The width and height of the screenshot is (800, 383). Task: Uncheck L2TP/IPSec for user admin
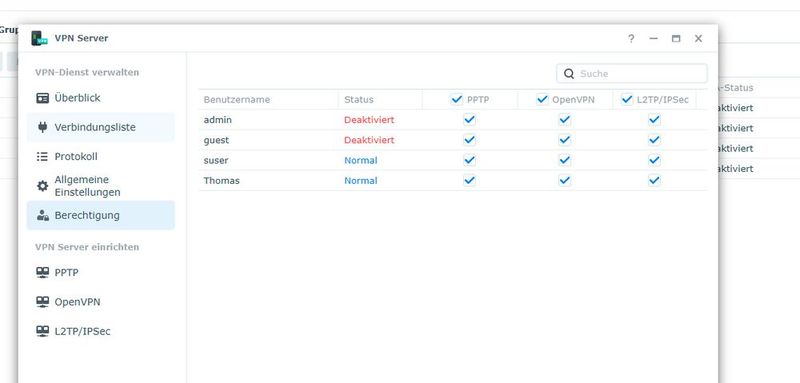click(654, 120)
